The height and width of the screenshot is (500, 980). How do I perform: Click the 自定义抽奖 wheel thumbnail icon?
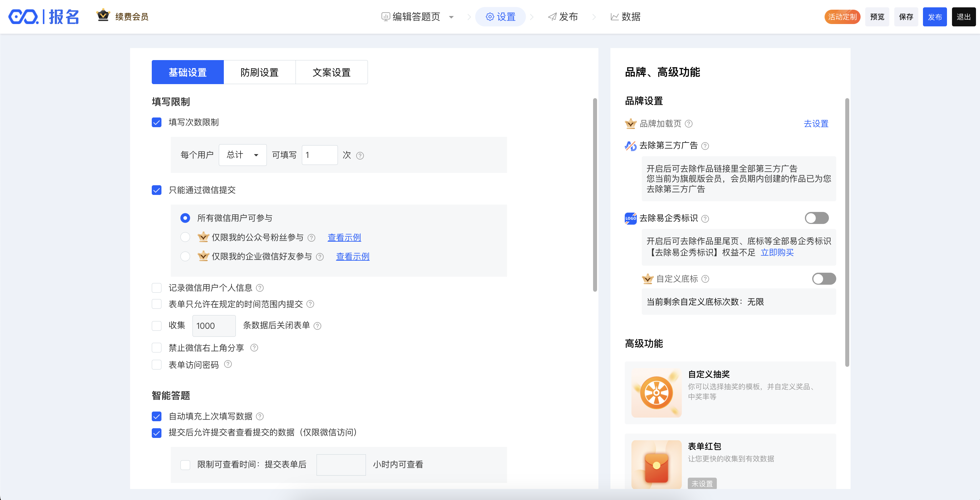[x=656, y=392]
